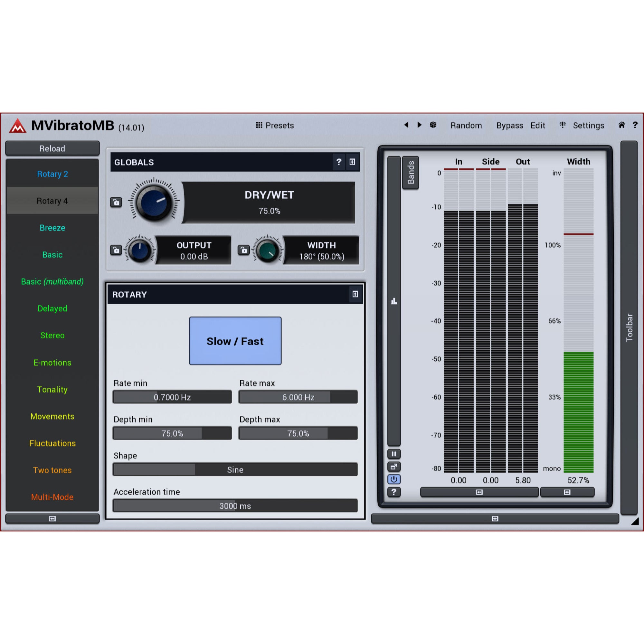Click the Edit button
644x644 pixels.
[538, 125]
